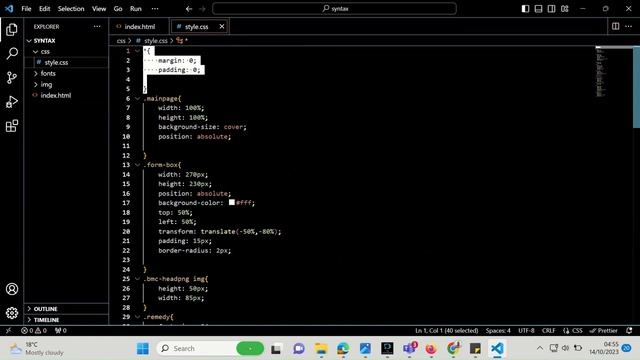Change encoding UTF-8
Screen dimensions: 640x360
pos(526,331)
